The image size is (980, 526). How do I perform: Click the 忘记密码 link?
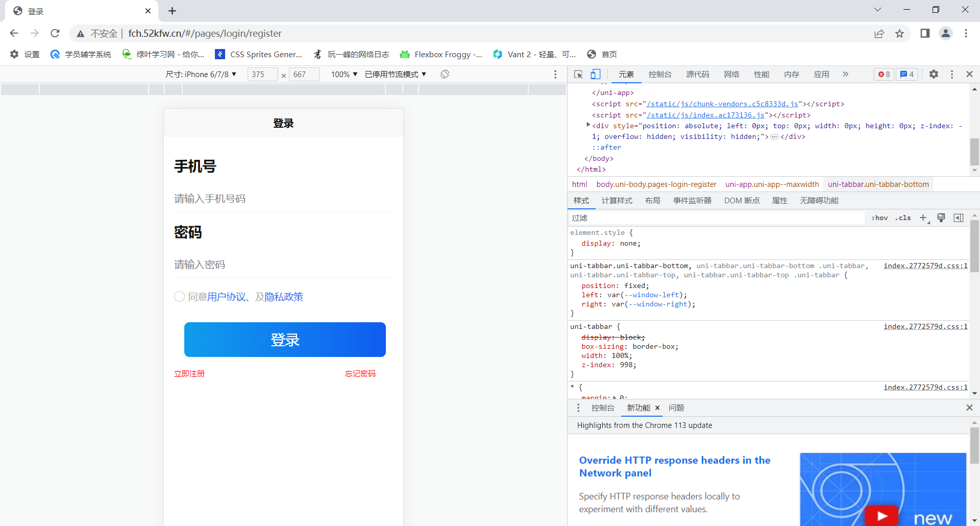(x=360, y=374)
